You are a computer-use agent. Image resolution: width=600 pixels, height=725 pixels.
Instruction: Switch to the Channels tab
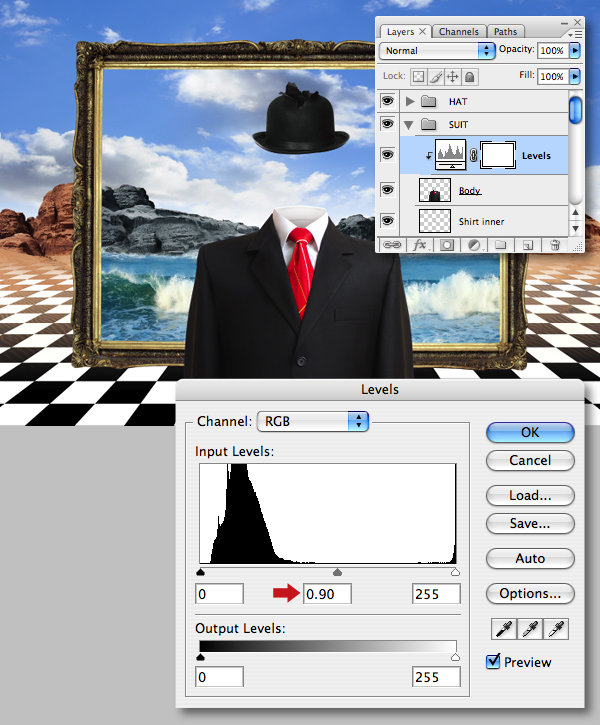459,31
